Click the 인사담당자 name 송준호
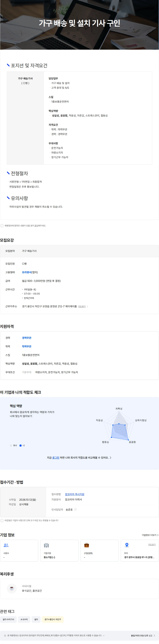Viewport: 159px width, 644px height. point(69,509)
